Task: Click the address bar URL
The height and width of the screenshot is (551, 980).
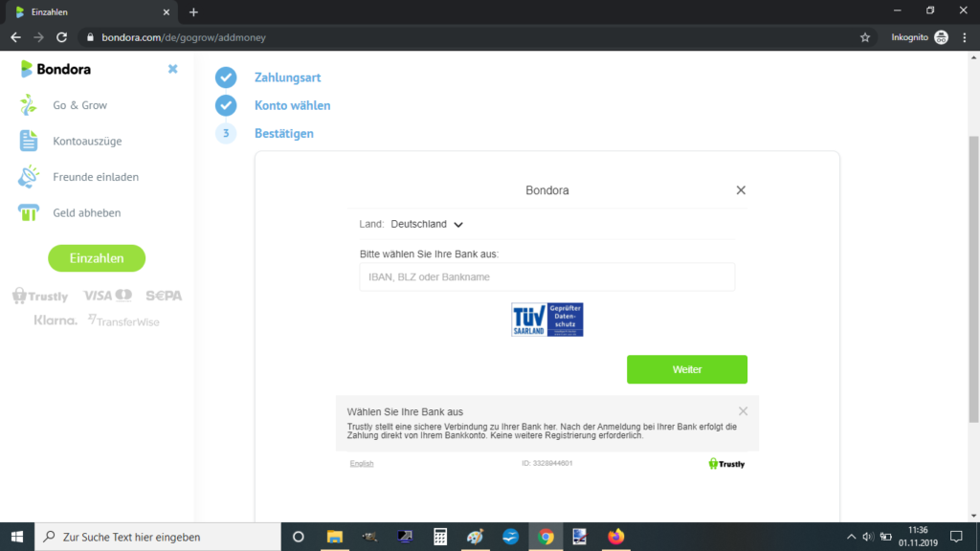Action: 184,37
